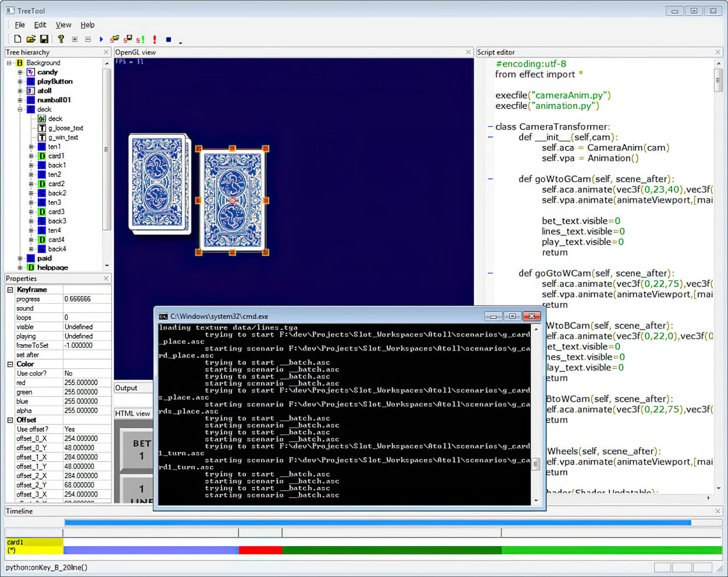Open the View menu
Image resolution: width=728 pixels, height=577 pixels.
pyautogui.click(x=63, y=25)
